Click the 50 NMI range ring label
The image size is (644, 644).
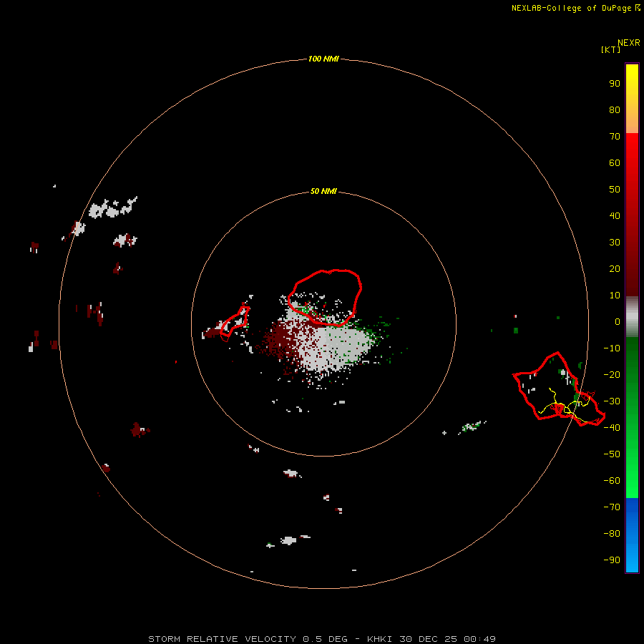323,191
